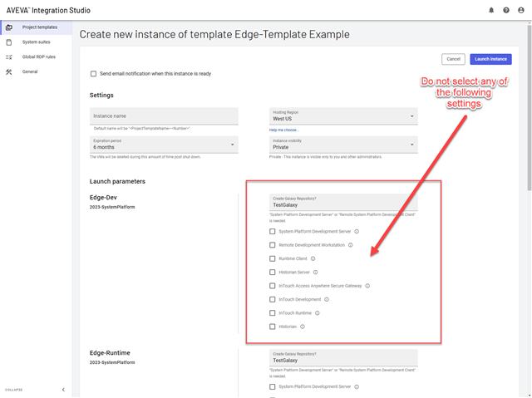Click 2023-SystemPlatform under Edge-Runtime

112,362
